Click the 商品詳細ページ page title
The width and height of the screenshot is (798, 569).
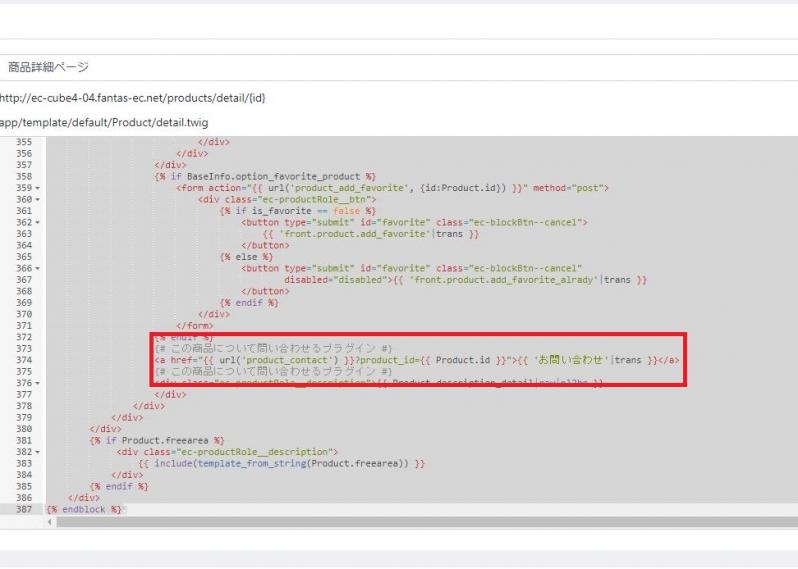tap(48, 67)
